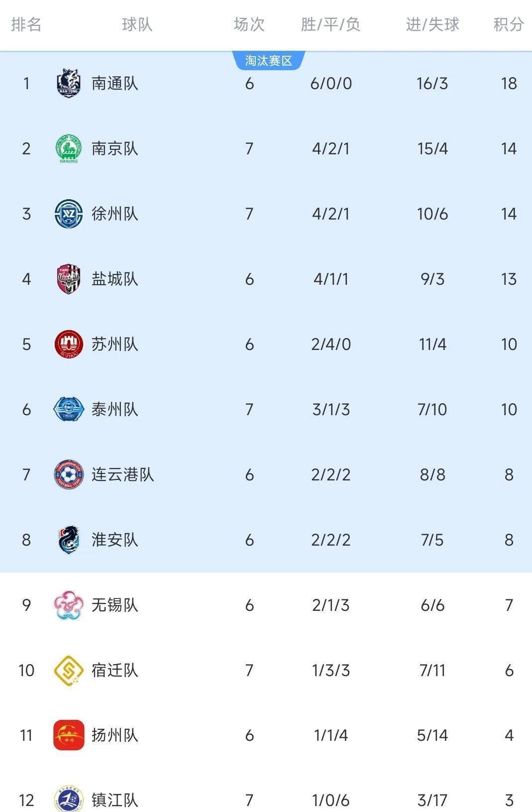Tap the 盐城队 deer crest icon
Viewport: 532px width, 812px height.
point(69,279)
